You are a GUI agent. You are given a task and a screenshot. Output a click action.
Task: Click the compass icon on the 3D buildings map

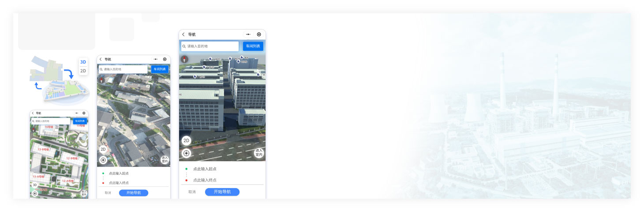click(x=184, y=59)
